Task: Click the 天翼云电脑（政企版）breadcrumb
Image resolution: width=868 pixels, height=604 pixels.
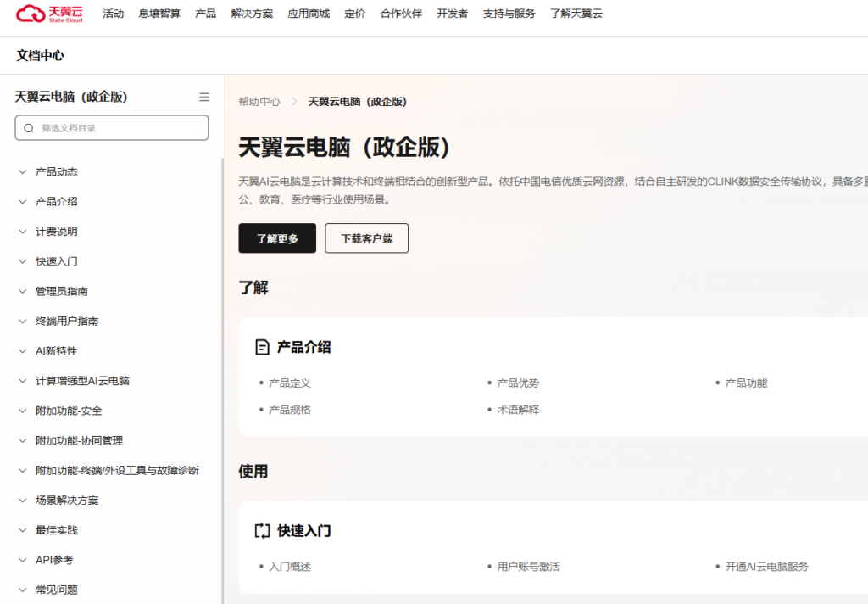Action: coord(358,102)
